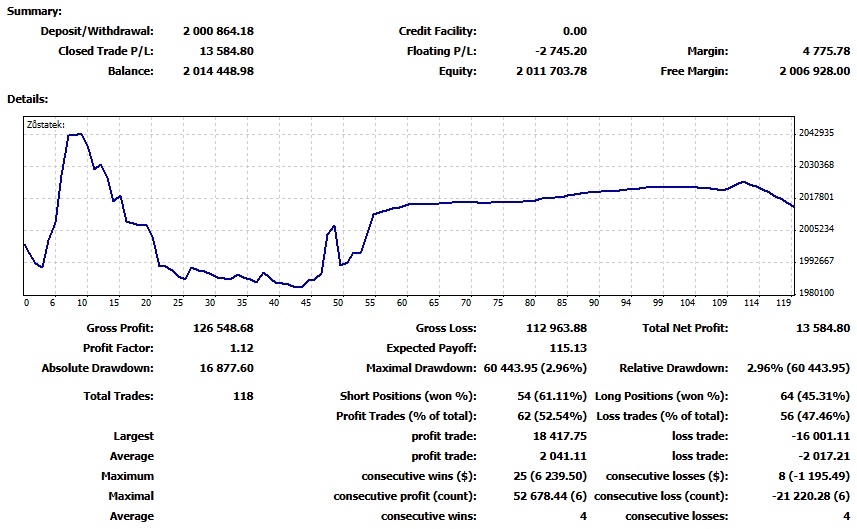
Task: Select the Closed Trade P/L value 13 584.80
Action: coord(226,51)
